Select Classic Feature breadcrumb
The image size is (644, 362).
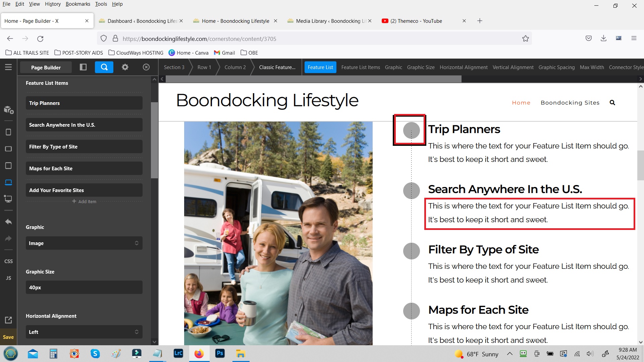277,67
